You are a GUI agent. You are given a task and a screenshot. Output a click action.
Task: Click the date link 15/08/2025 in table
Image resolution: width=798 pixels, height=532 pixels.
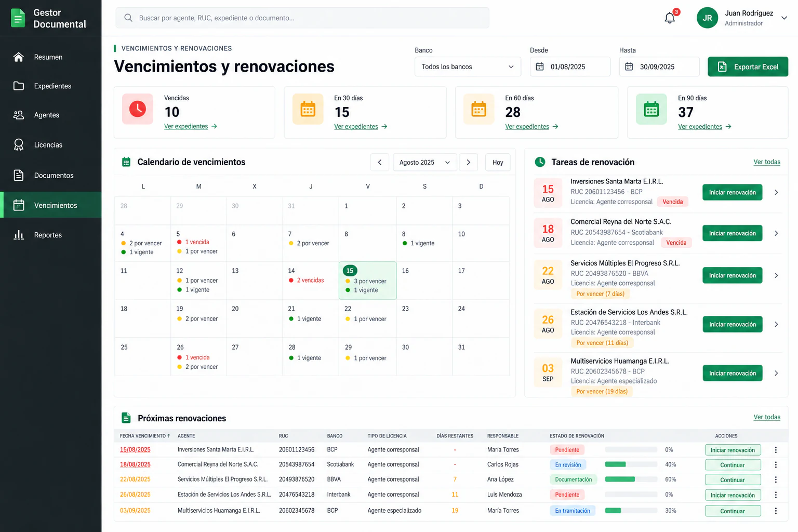click(135, 450)
